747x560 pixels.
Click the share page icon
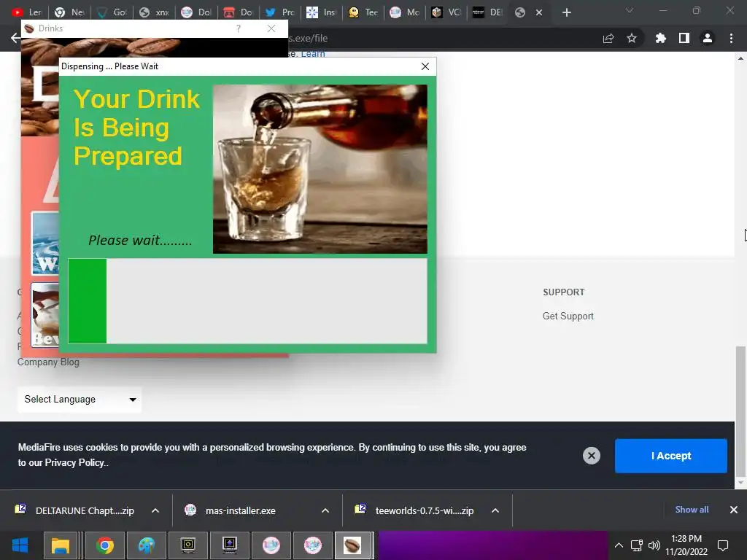click(608, 38)
